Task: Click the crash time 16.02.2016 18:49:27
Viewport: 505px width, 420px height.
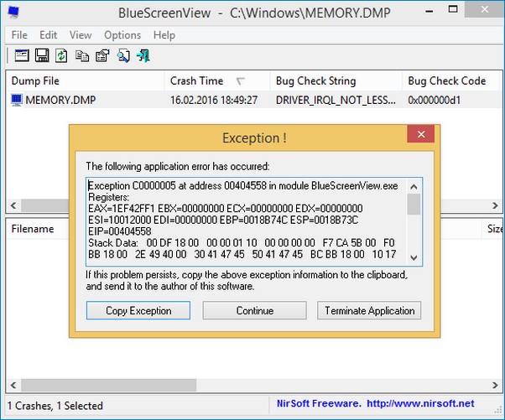Action: click(x=214, y=100)
